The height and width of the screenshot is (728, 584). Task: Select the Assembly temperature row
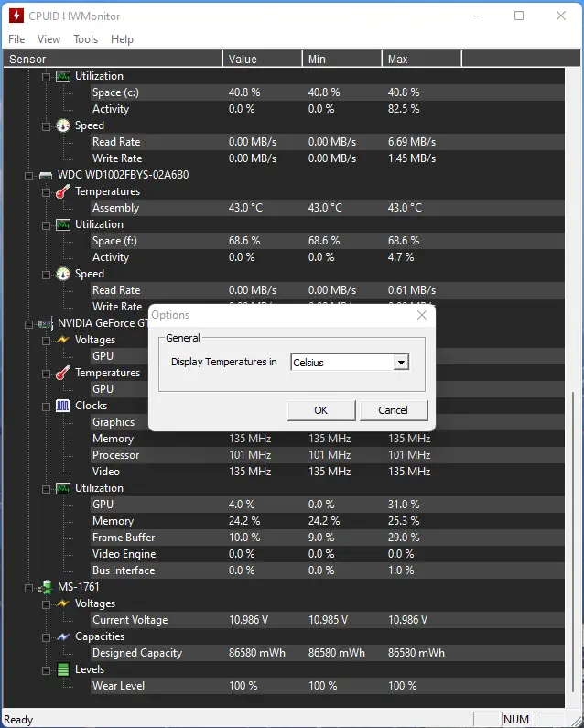tap(328, 208)
